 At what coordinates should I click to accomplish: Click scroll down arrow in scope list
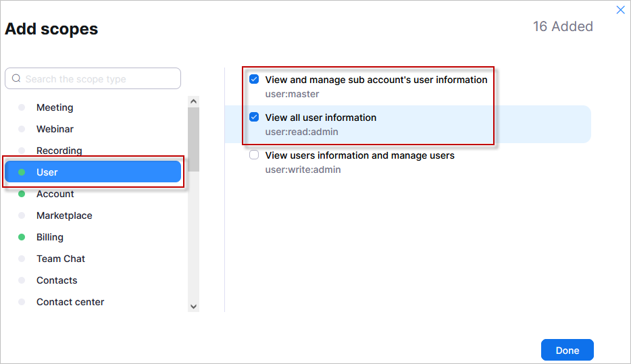pyautogui.click(x=194, y=307)
